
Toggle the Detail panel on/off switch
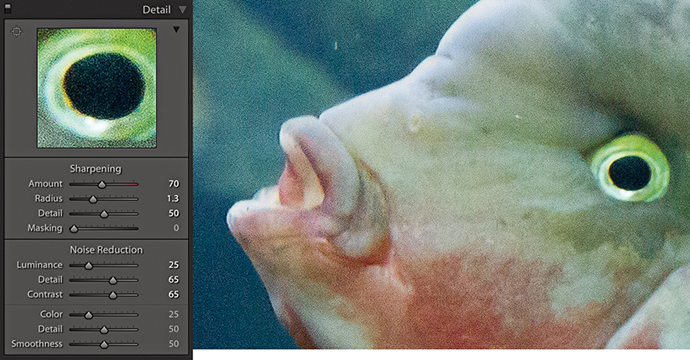click(x=7, y=8)
